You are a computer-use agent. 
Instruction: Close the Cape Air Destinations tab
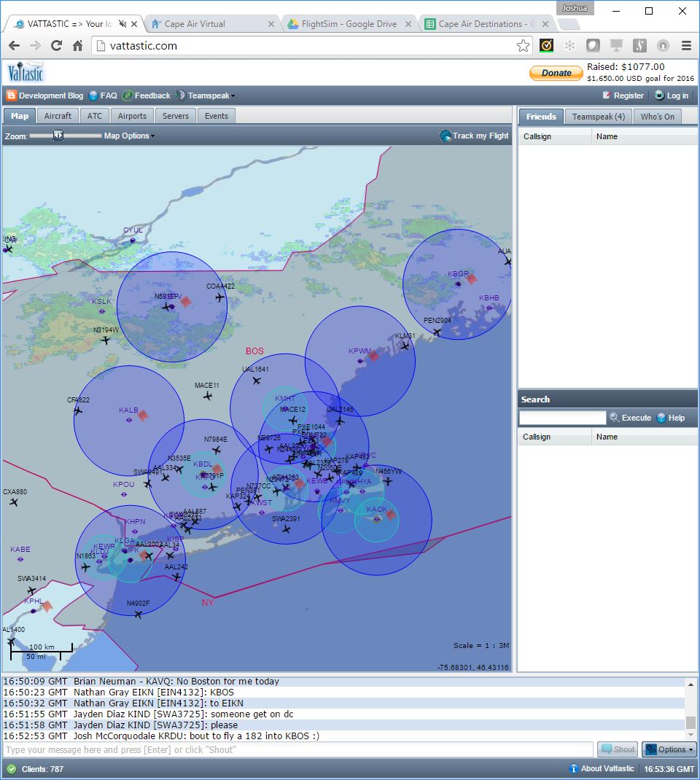[x=545, y=24]
